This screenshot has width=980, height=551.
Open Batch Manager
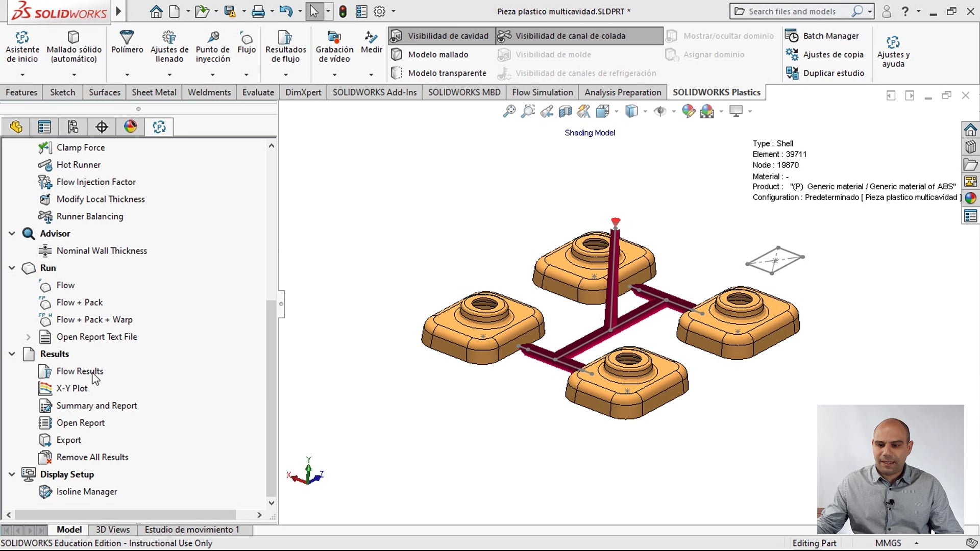coord(822,36)
